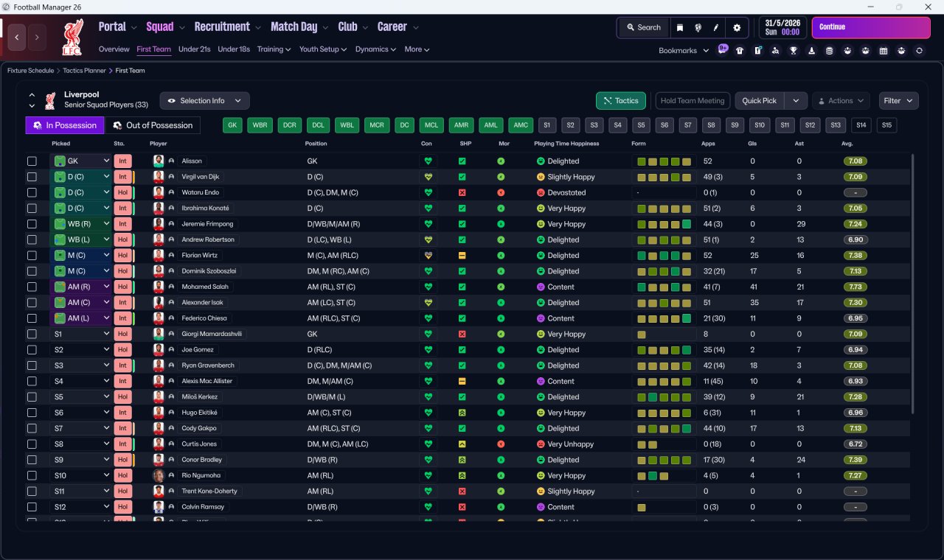The width and height of the screenshot is (944, 560).
Task: Select the GK position chip
Action: point(232,125)
